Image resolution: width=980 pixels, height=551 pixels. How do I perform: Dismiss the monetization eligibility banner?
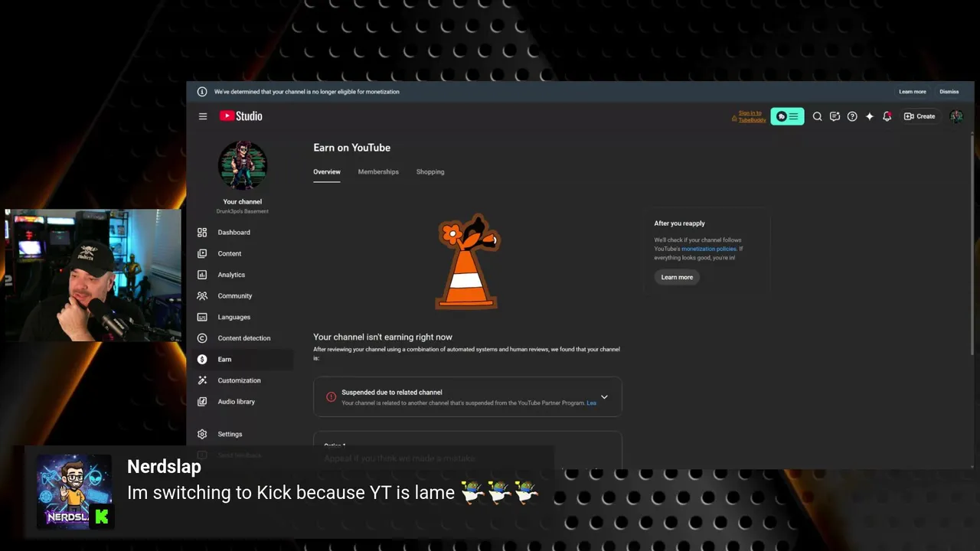click(949, 92)
